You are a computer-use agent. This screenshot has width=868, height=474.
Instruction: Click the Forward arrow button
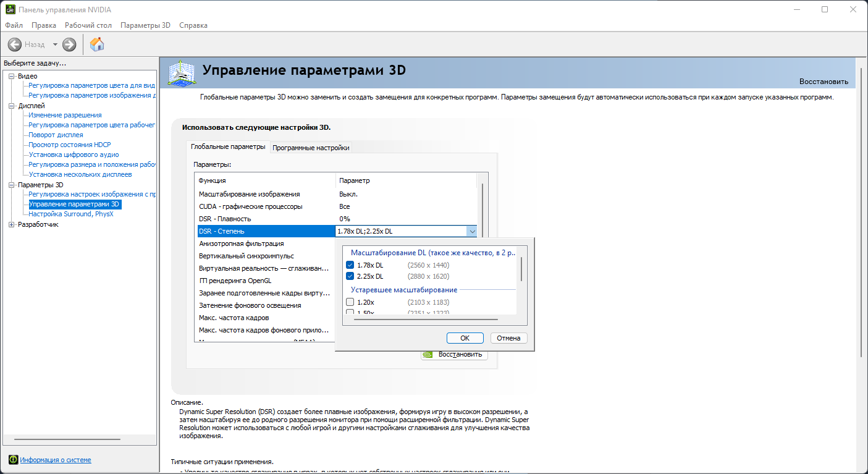point(69,44)
